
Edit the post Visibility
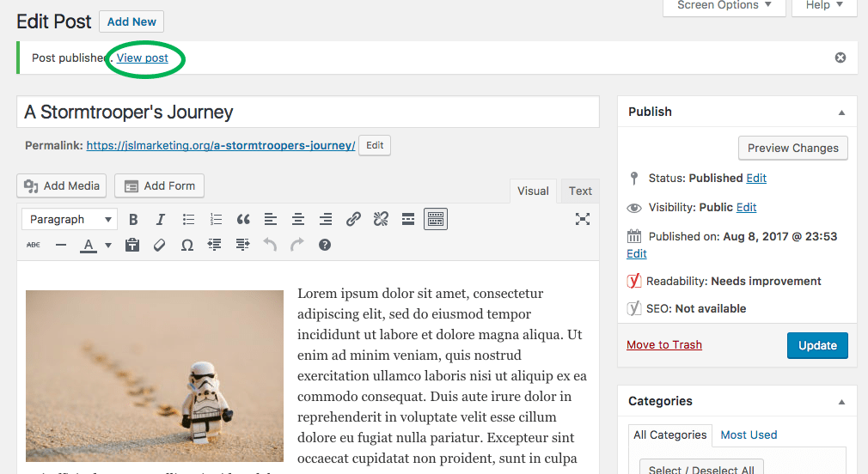(746, 208)
